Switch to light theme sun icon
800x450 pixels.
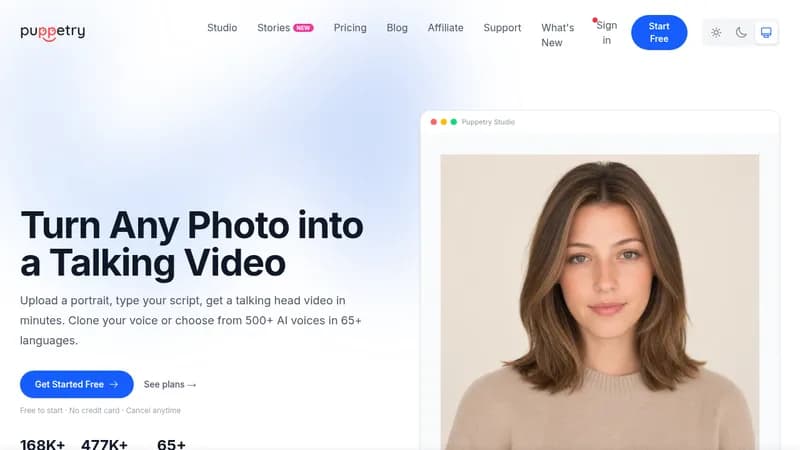716,33
